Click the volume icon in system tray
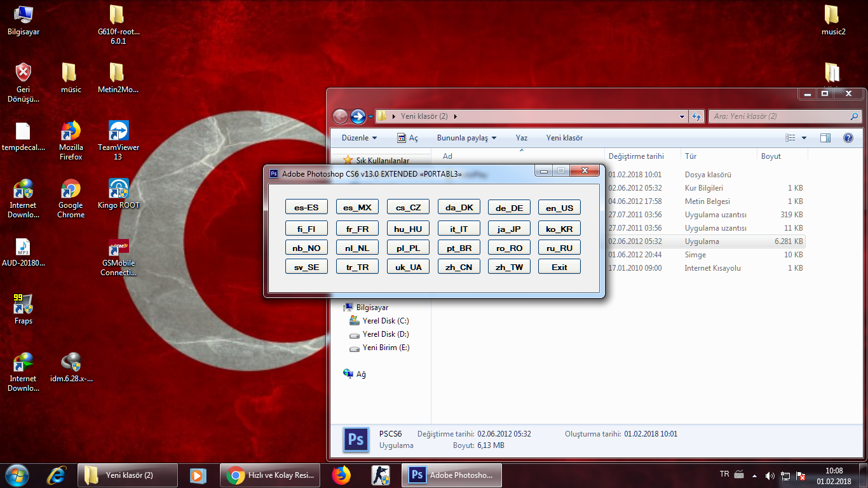The height and width of the screenshot is (488, 868). [x=770, y=475]
